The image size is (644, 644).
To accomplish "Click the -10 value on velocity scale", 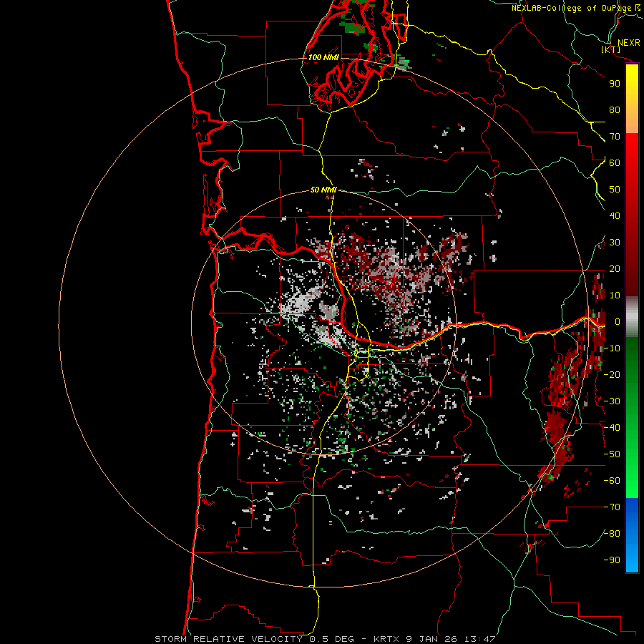I will (612, 348).
